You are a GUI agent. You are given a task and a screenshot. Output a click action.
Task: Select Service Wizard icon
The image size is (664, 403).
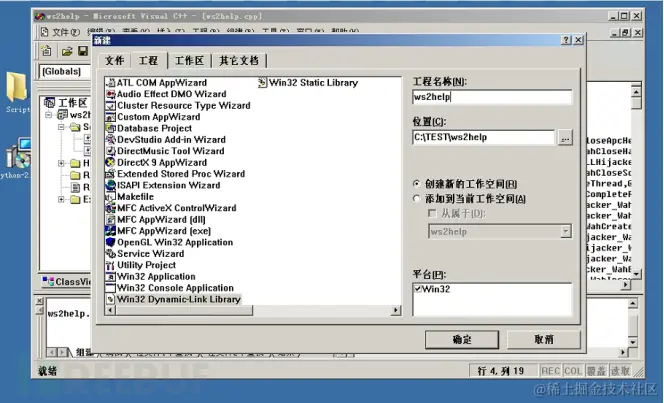point(111,254)
